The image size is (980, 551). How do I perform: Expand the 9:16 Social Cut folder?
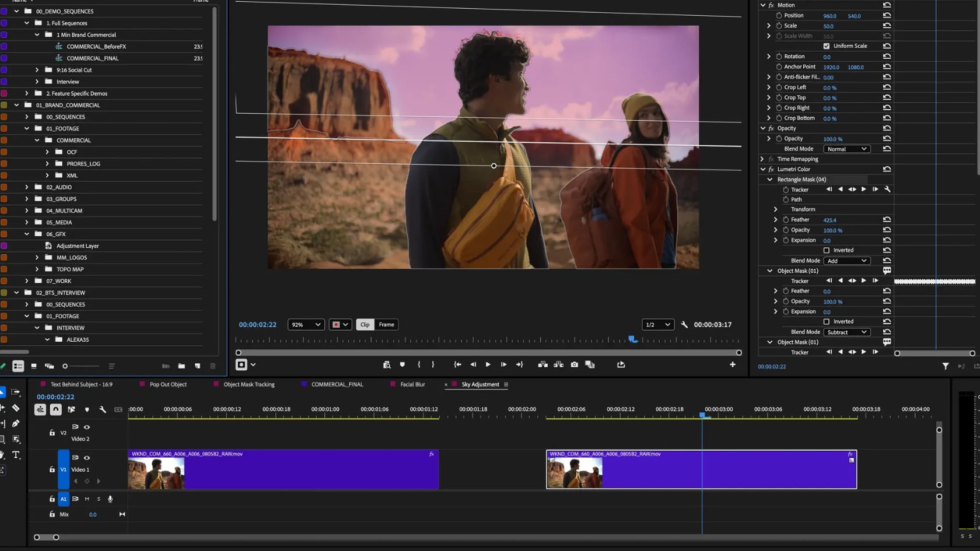pyautogui.click(x=37, y=70)
